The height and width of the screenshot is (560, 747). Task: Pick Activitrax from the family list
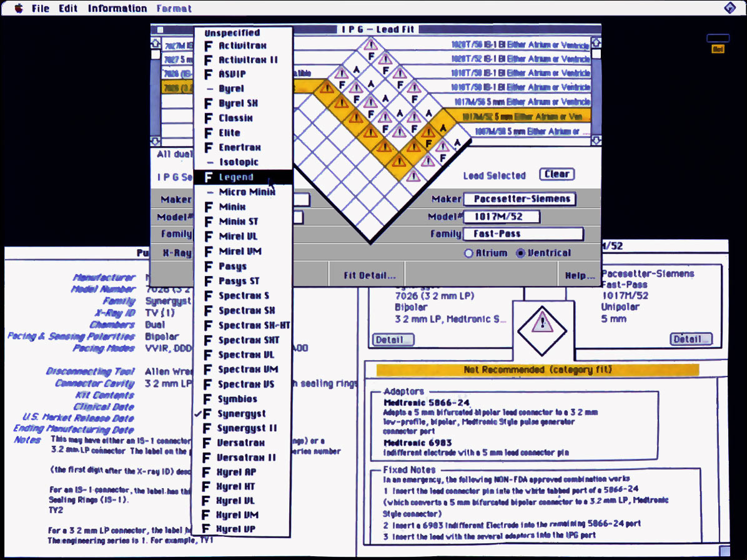click(x=243, y=46)
